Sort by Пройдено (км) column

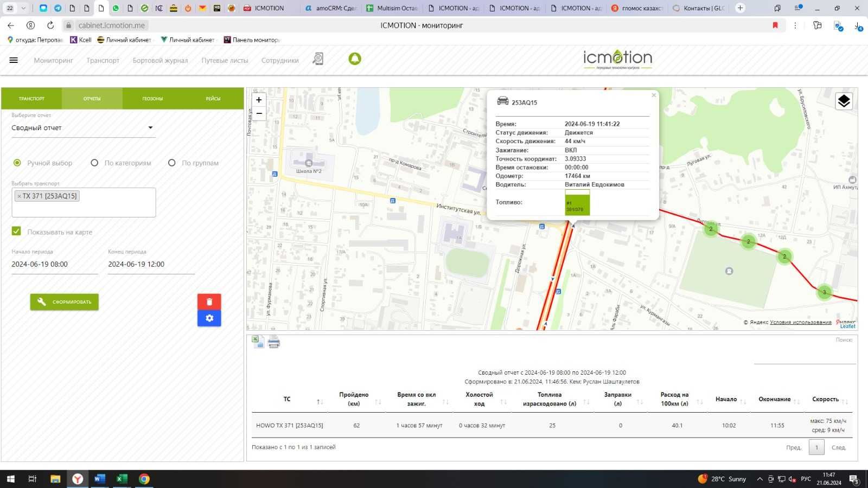click(378, 402)
